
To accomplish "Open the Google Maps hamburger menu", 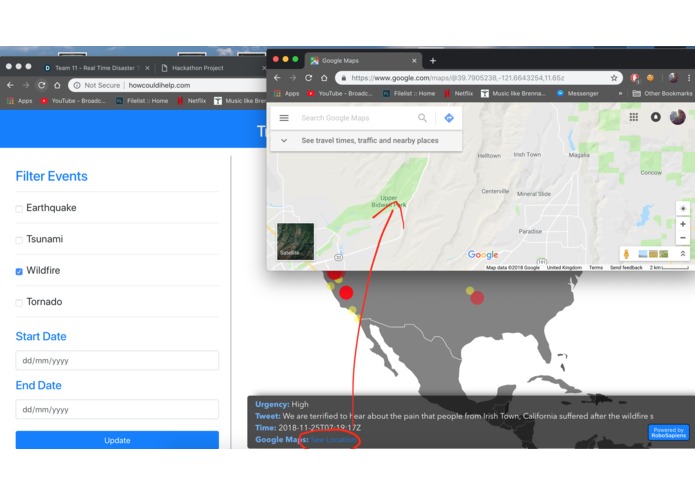I will click(x=284, y=118).
